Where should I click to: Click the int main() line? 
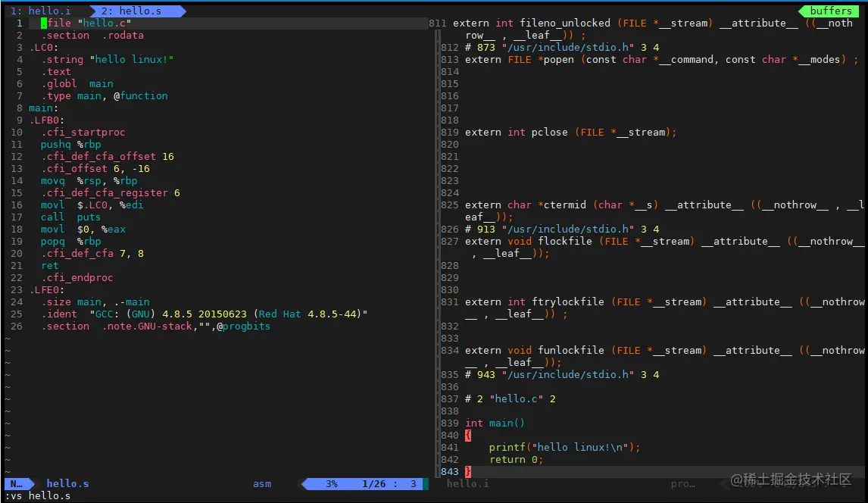coord(495,424)
